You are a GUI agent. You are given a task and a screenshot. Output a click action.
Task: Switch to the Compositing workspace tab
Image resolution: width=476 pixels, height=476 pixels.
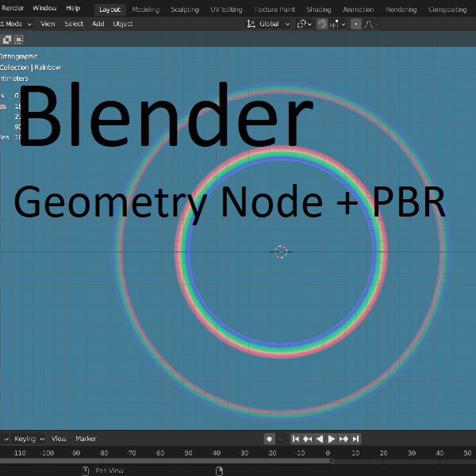coord(447,10)
